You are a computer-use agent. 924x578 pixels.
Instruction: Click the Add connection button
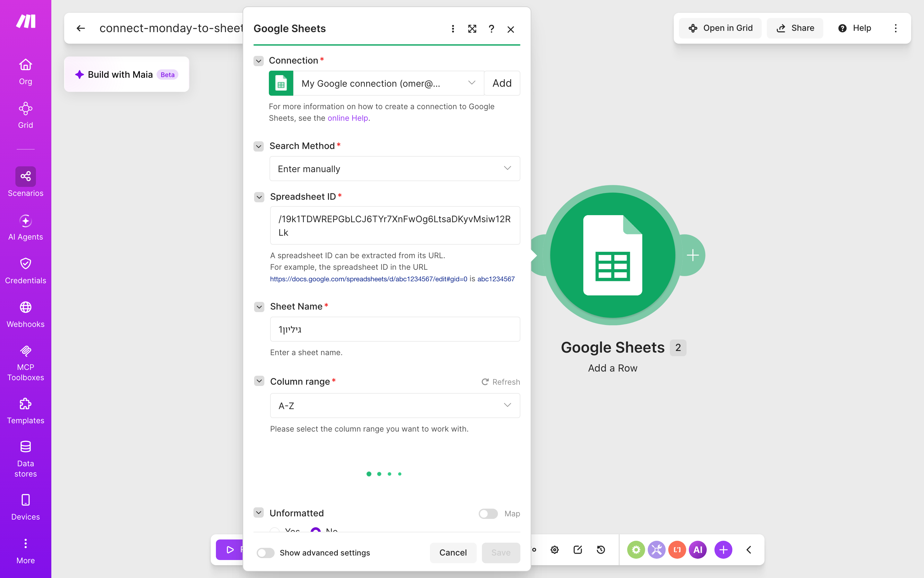502,83
